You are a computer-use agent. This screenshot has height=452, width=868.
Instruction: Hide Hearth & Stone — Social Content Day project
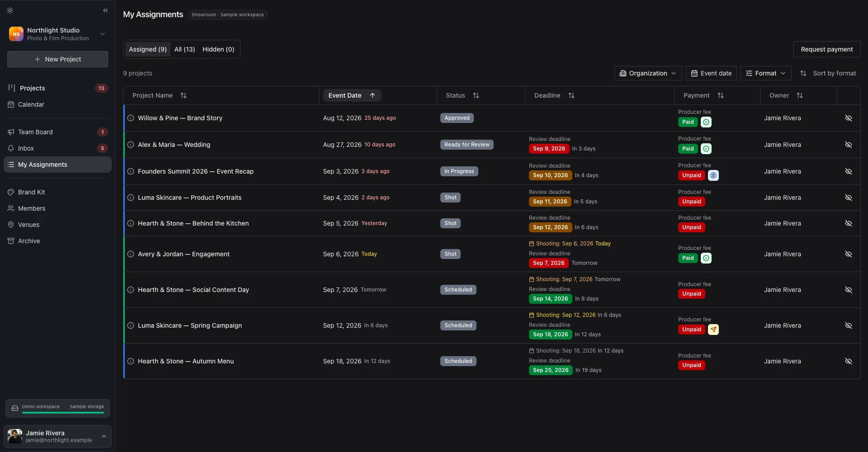(849, 290)
